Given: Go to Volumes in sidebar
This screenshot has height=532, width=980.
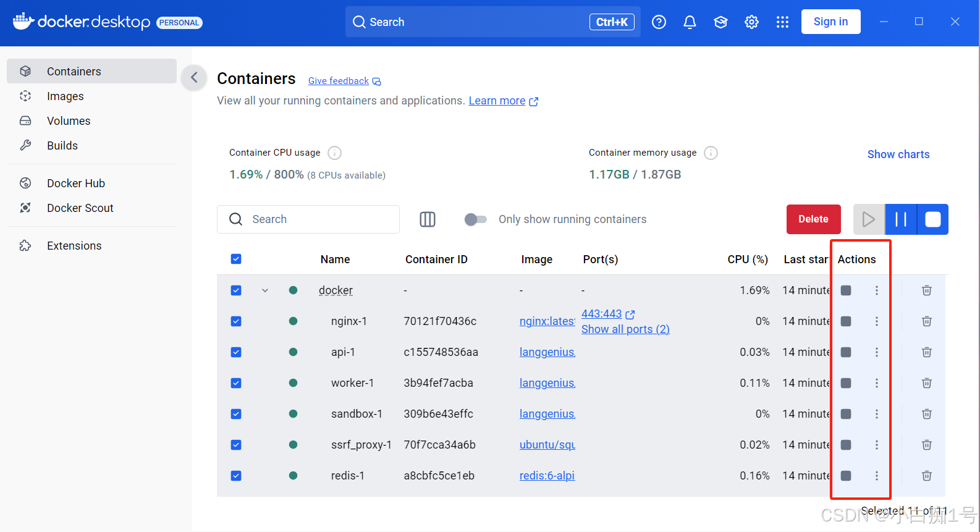Looking at the screenshot, I should 91,121.
